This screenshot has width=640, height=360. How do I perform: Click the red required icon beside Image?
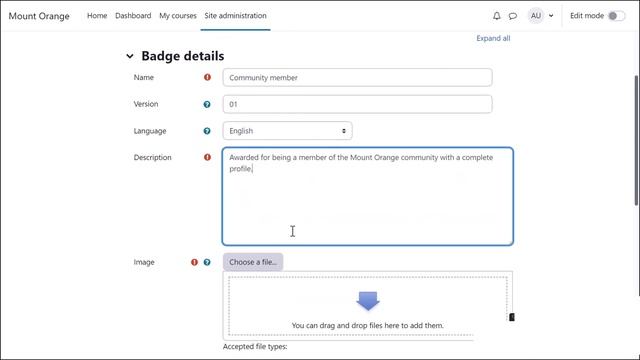(194, 262)
